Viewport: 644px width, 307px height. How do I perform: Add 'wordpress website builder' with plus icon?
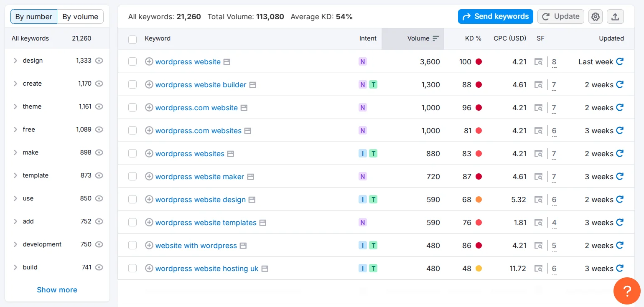(149, 84)
